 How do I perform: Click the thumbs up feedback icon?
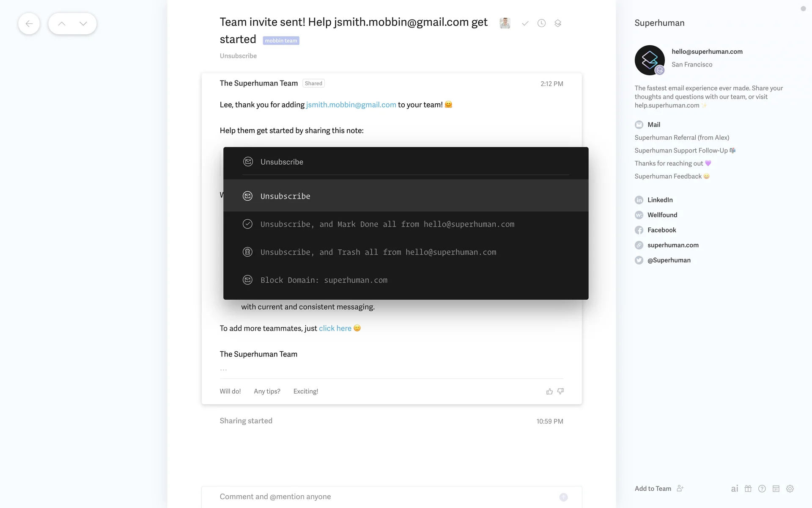(x=549, y=392)
